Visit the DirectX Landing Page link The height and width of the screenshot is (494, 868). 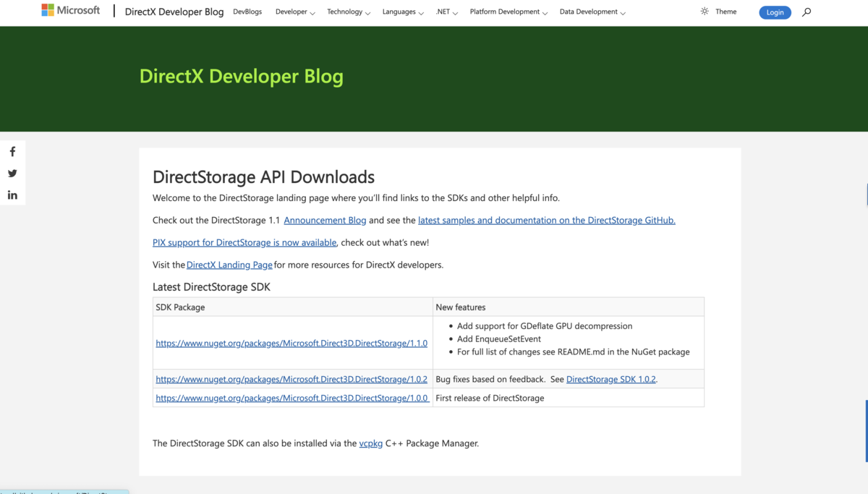pyautogui.click(x=229, y=265)
